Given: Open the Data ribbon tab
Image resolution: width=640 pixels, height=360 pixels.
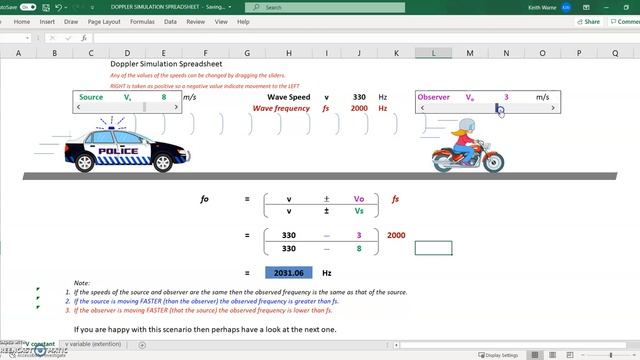Looking at the screenshot, I should (170, 22).
